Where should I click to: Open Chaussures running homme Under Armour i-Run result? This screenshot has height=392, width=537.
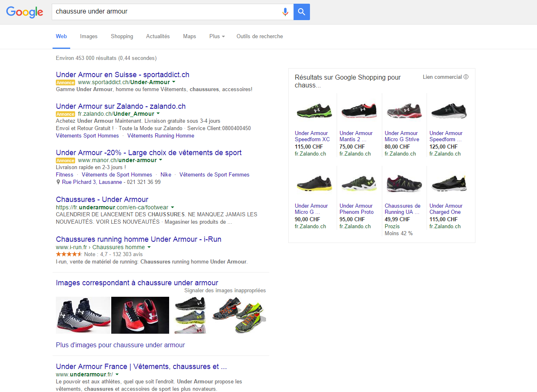tap(138, 239)
